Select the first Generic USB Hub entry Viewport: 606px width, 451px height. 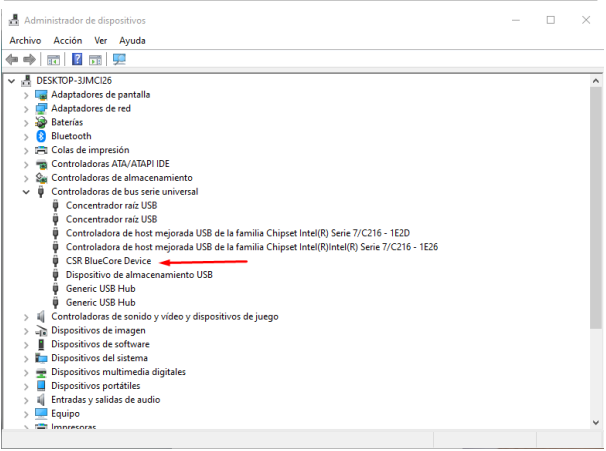pos(100,288)
